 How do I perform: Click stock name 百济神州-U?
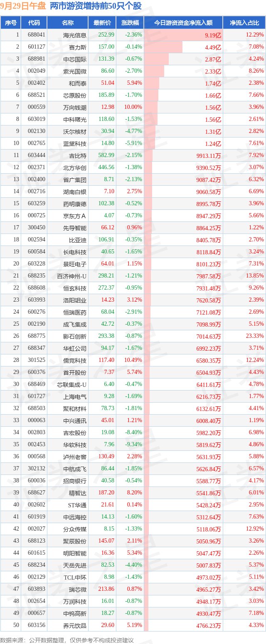point(72,276)
